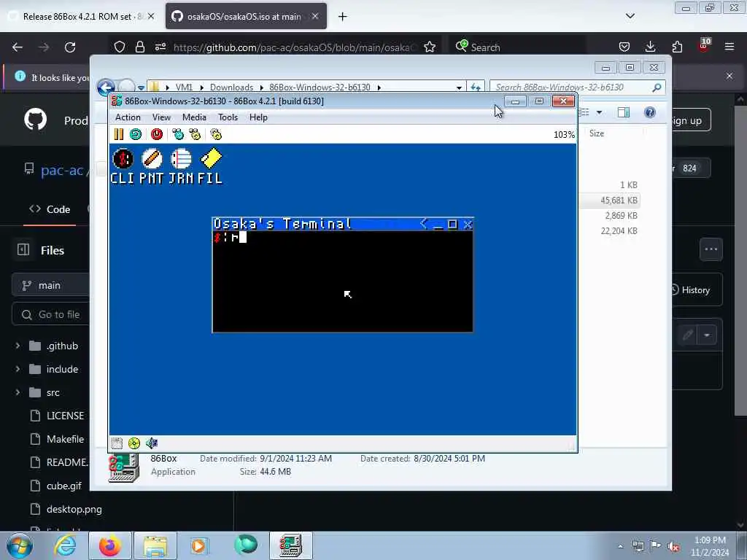Click VM1 in Explorer breadcrumb
The image size is (747, 560).
[184, 87]
